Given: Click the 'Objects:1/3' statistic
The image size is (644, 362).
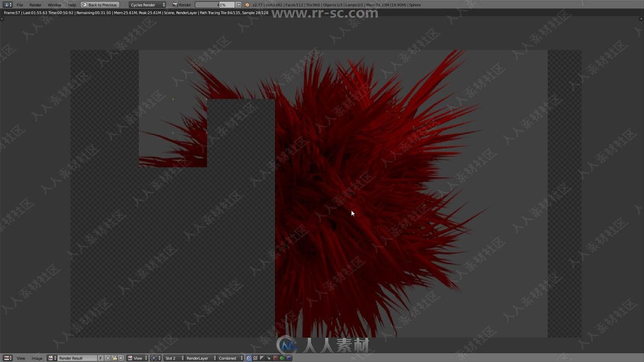Looking at the screenshot, I should (333, 5).
